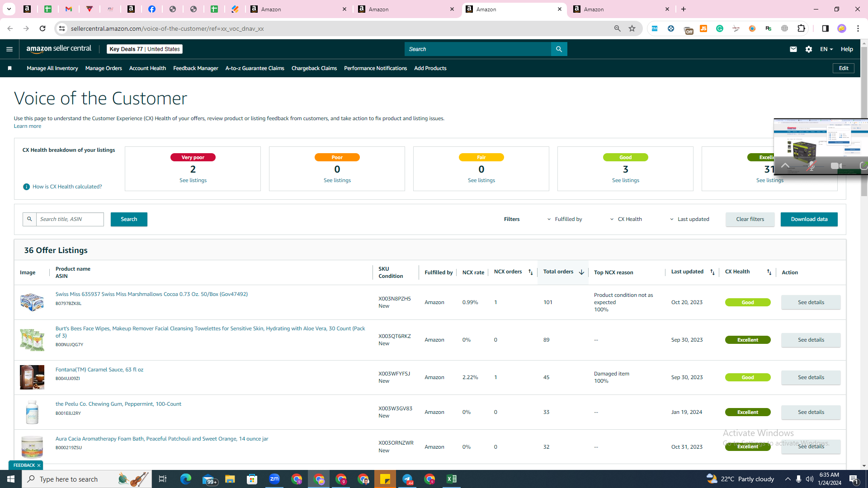The image size is (868, 488).
Task: Open Burt's Bees Face Wipes product link
Action: coord(210,332)
